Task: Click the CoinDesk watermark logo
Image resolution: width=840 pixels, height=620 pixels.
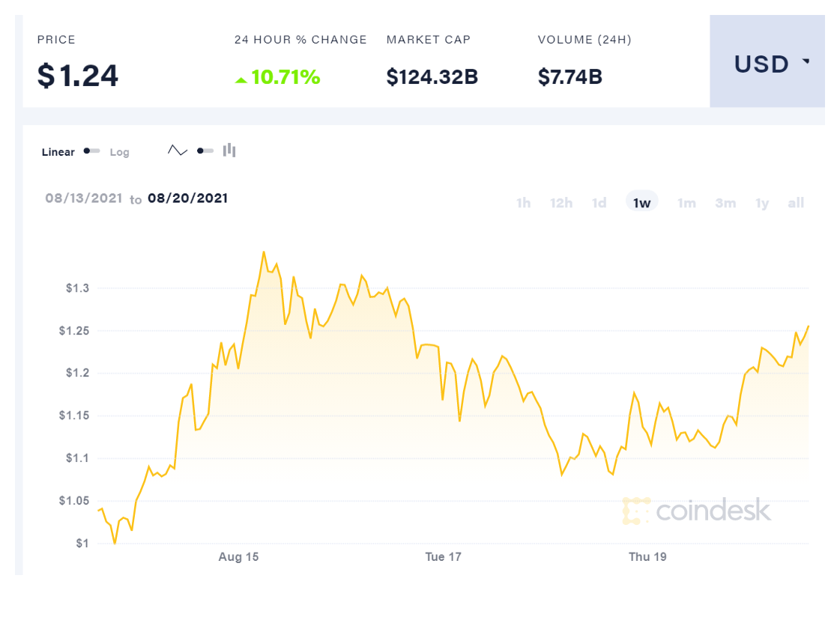Action: (696, 511)
